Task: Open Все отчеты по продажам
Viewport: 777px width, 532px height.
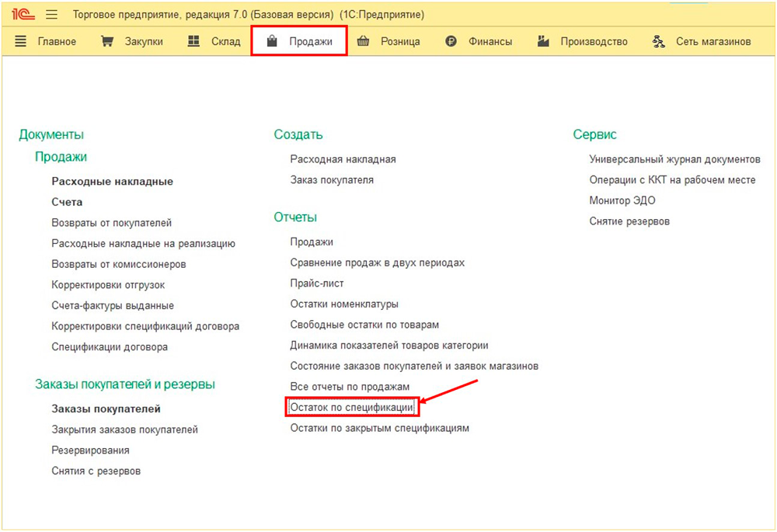Action: (x=350, y=387)
